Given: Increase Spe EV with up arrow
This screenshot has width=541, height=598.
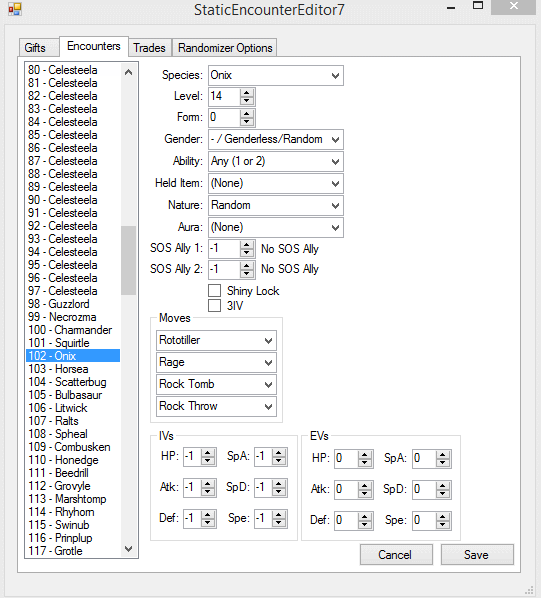Looking at the screenshot, I should point(443,516).
